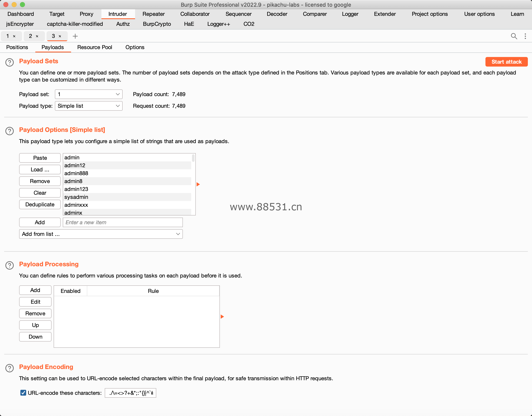This screenshot has width=532, height=416.
Task: Open the BurpCrypto extension tab
Action: point(157,24)
